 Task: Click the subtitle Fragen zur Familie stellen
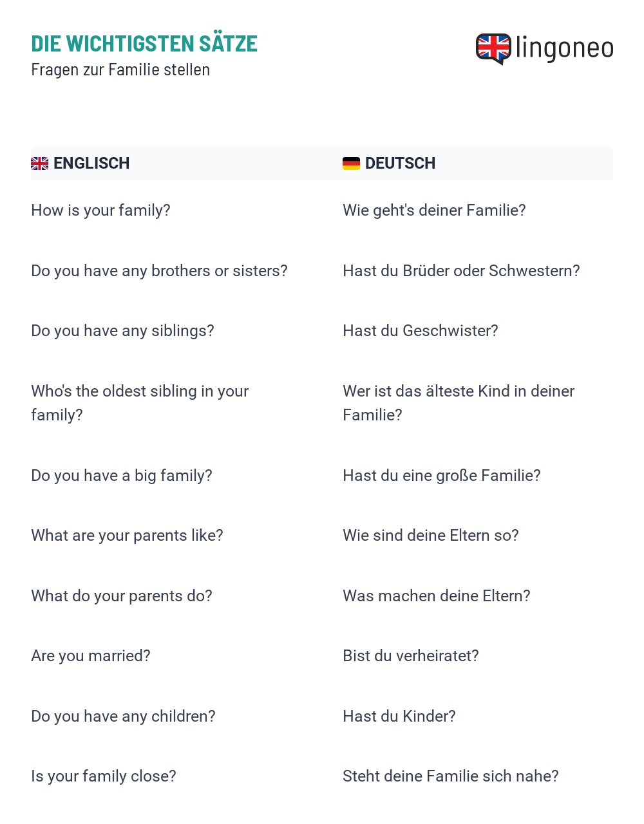point(120,70)
